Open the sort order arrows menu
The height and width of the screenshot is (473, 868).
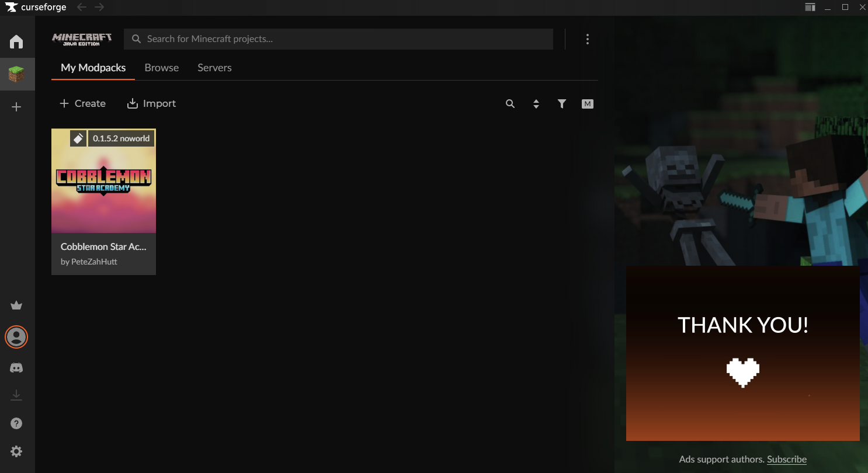click(536, 104)
